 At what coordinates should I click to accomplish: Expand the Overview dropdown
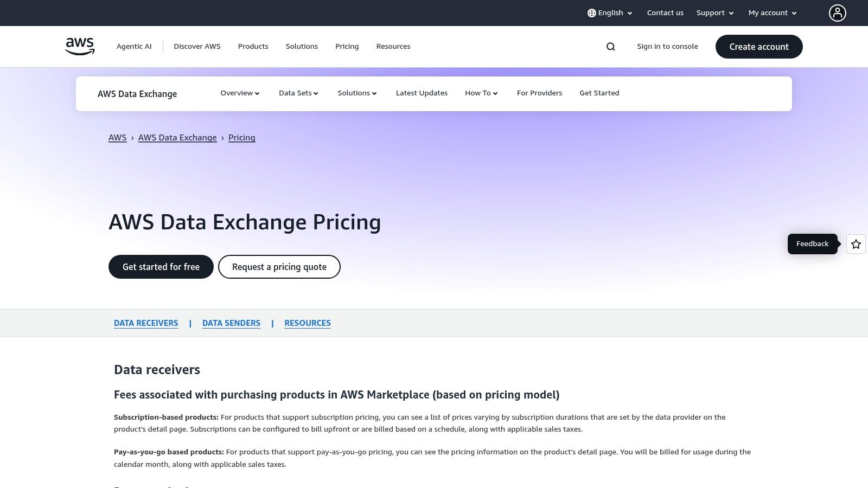(x=240, y=93)
